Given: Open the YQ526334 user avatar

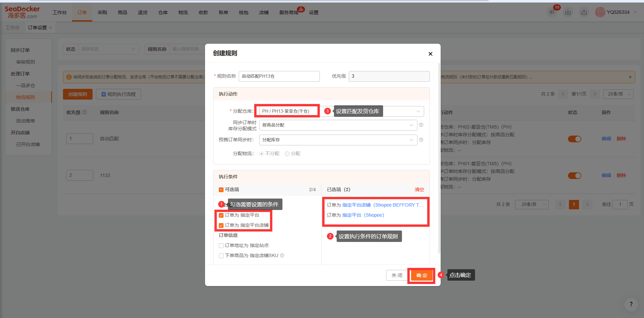Looking at the screenshot, I should pos(600,12).
